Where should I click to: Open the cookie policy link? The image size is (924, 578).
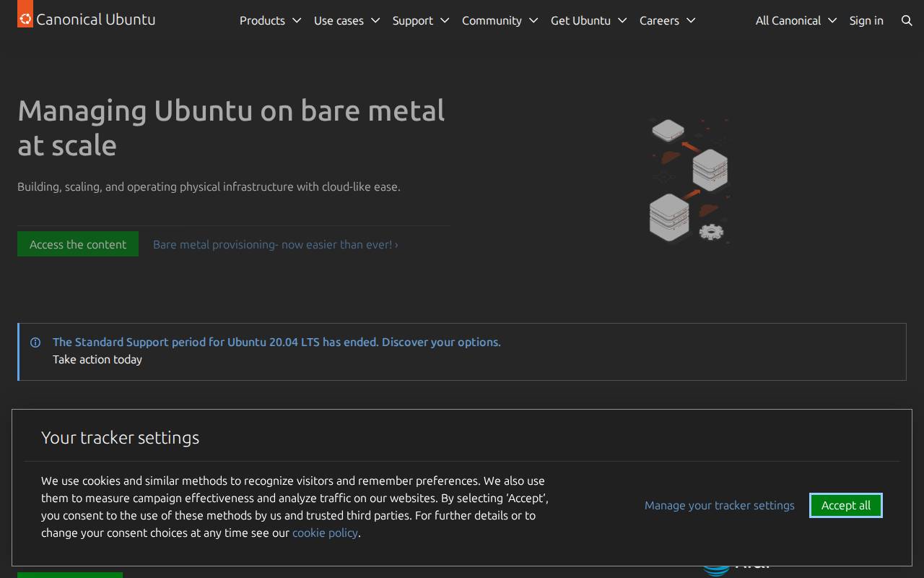325,532
